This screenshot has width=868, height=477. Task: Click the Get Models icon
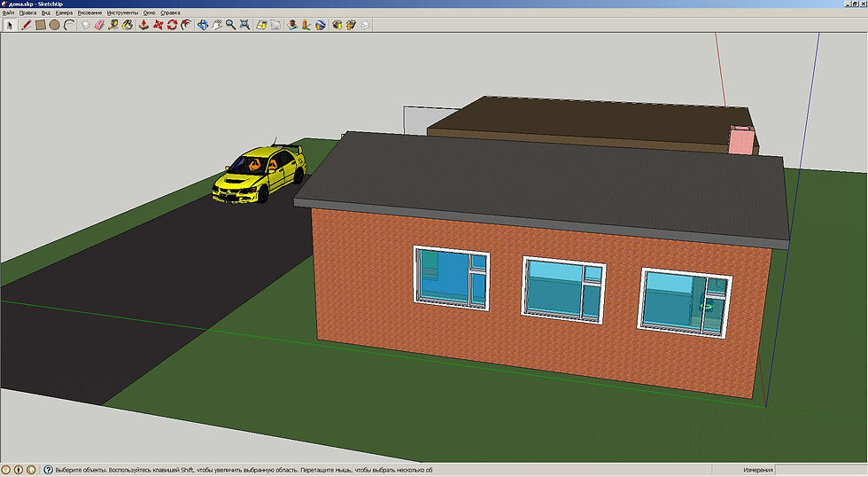[337, 25]
